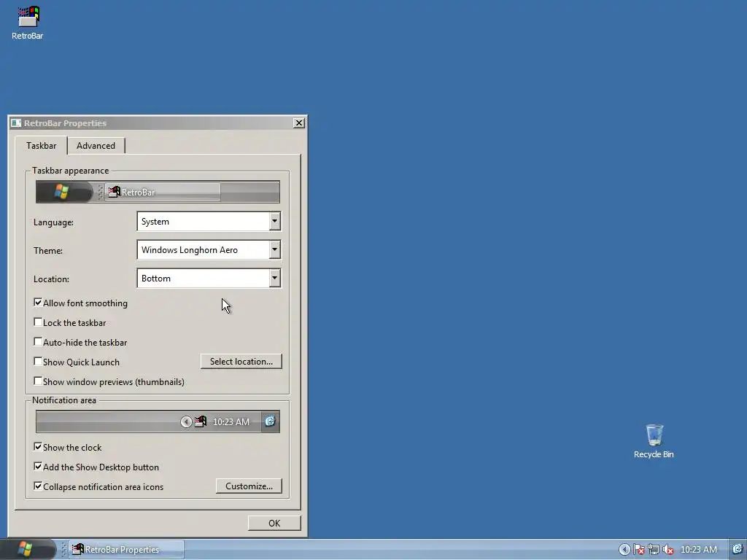Screen dimensions: 747x560
Task: Click OK in RetroBar Properties
Action: pos(274,523)
